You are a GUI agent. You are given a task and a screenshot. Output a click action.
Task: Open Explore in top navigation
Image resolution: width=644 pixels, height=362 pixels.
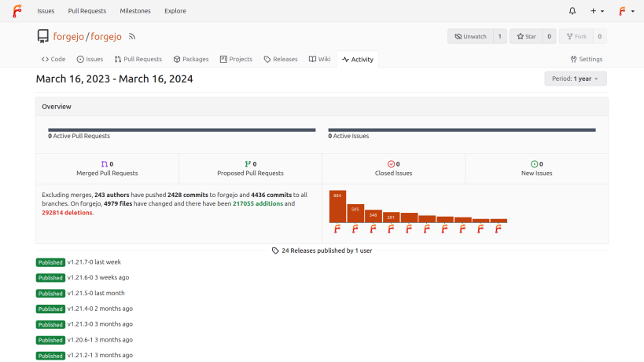point(175,11)
